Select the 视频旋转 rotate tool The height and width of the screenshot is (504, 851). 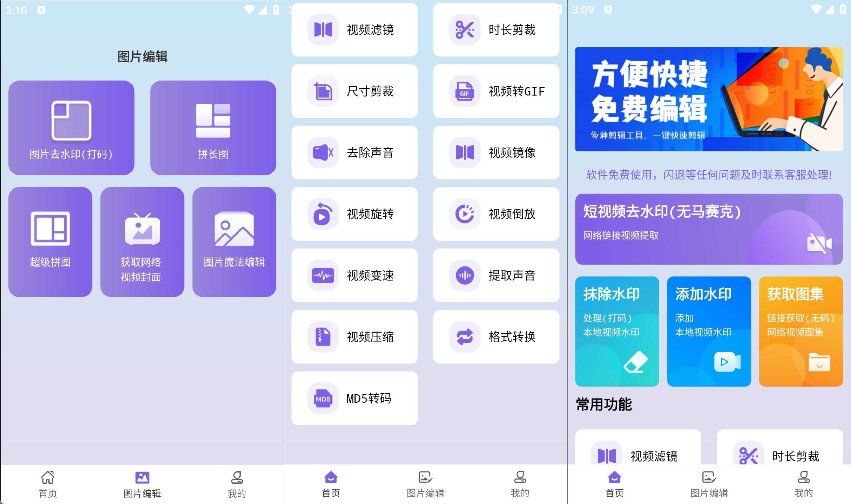click(354, 214)
